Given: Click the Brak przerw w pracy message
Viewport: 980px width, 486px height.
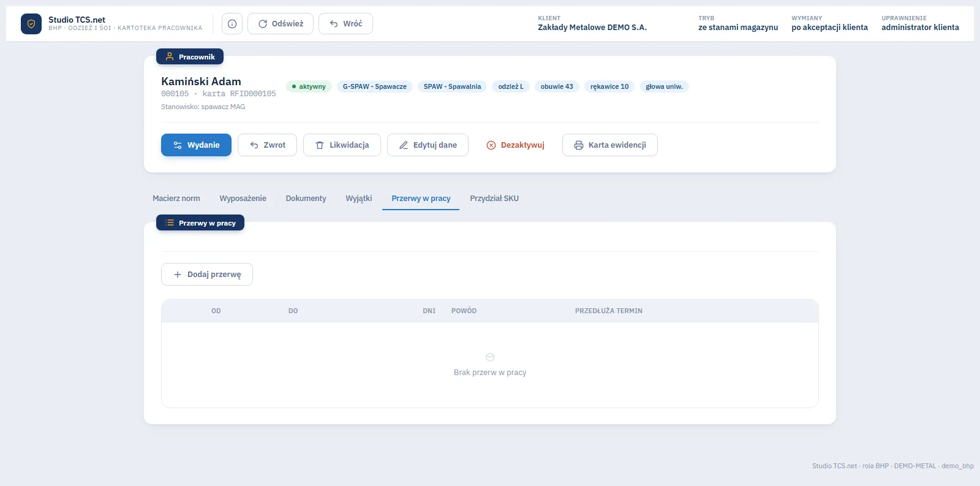Looking at the screenshot, I should click(x=490, y=373).
